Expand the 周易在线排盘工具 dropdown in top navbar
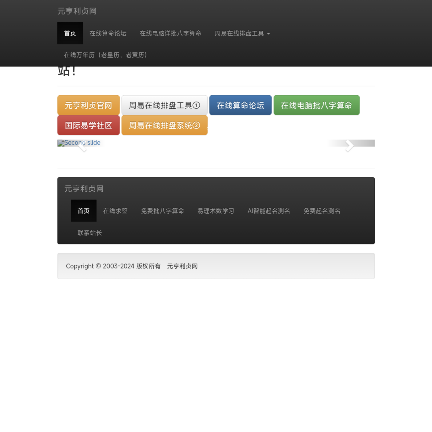Viewport: 432px width, 432px height. click(242, 33)
